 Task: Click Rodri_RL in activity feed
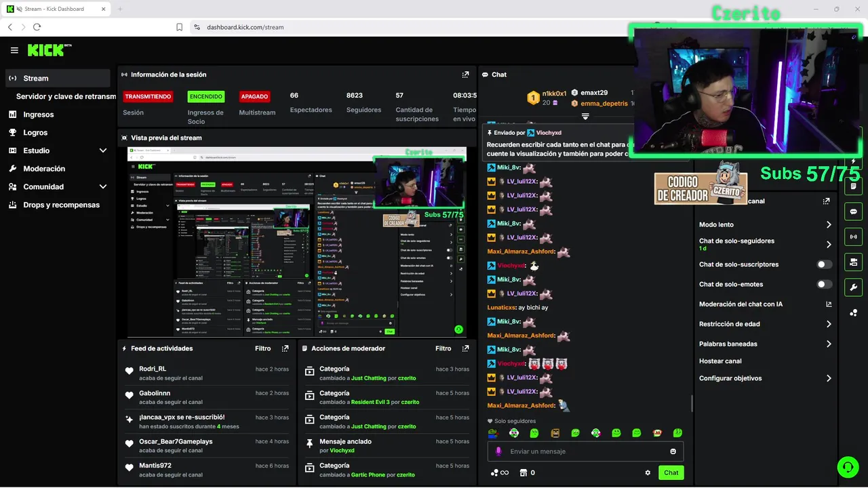point(153,369)
